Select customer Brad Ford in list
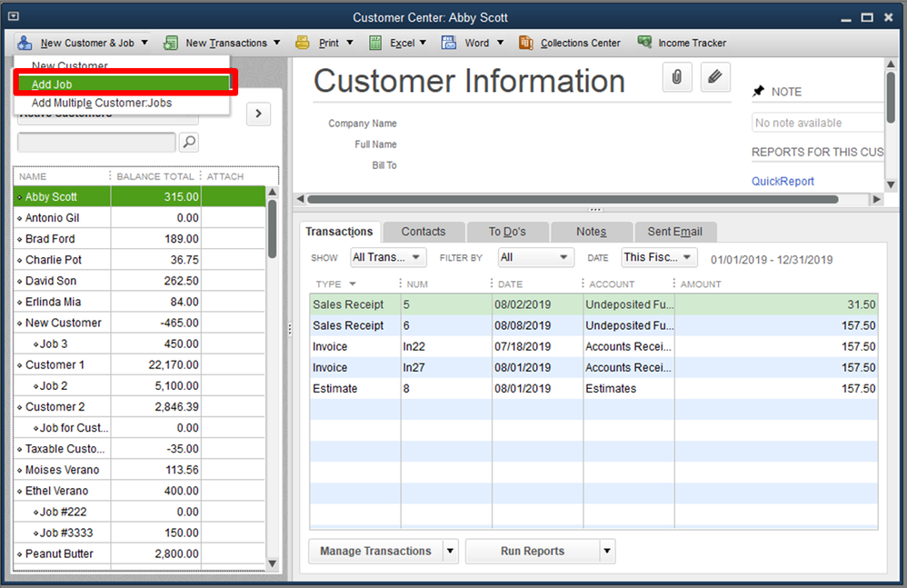Viewport: 907px width, 588px height. point(139,239)
